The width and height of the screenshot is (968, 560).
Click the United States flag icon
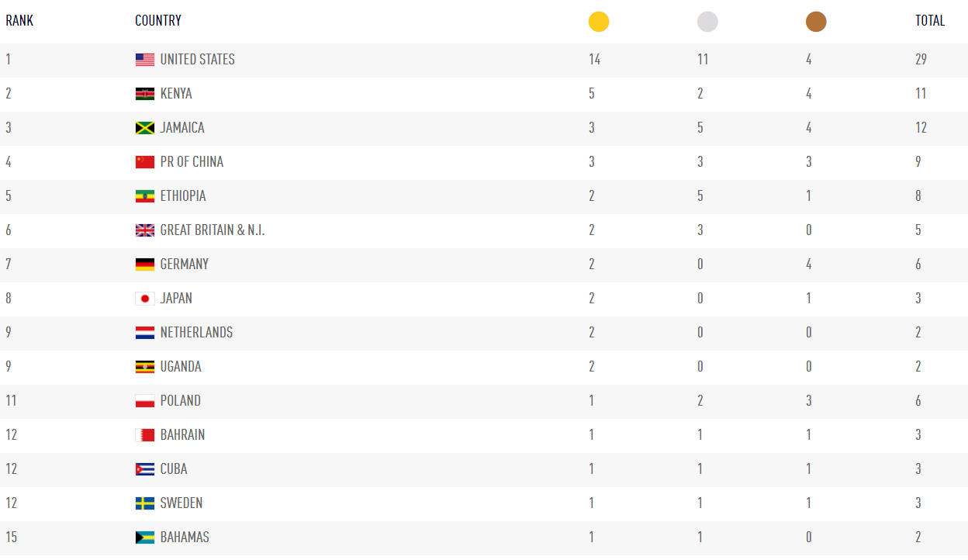pyautogui.click(x=145, y=60)
